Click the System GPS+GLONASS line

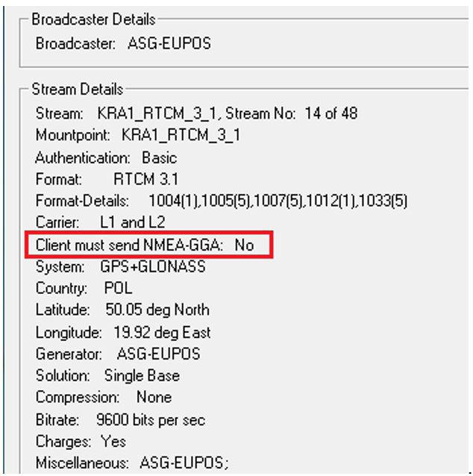(x=120, y=266)
